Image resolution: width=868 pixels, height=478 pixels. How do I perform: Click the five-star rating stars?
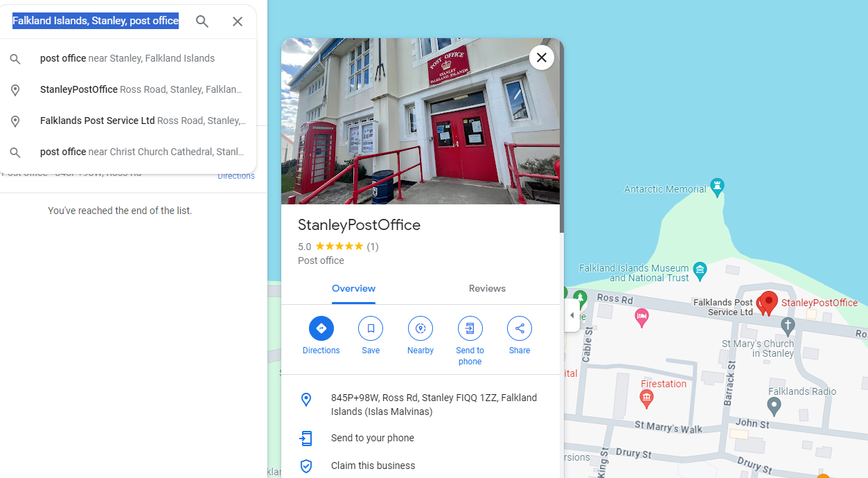[x=339, y=247]
